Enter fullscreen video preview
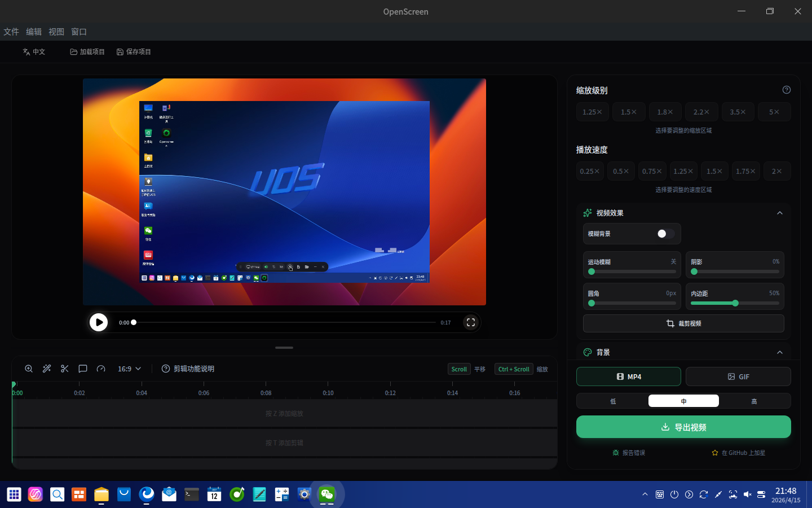This screenshot has width=812, height=508. [471, 322]
